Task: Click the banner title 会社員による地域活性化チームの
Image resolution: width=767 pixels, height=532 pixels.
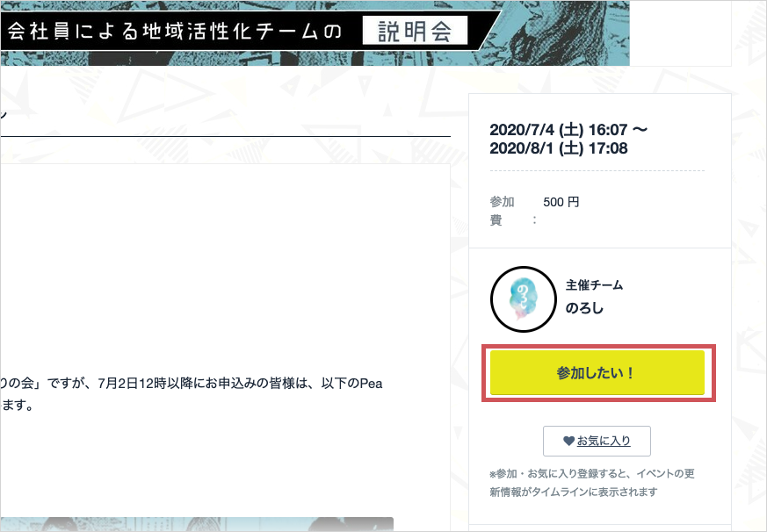Action: tap(175, 31)
